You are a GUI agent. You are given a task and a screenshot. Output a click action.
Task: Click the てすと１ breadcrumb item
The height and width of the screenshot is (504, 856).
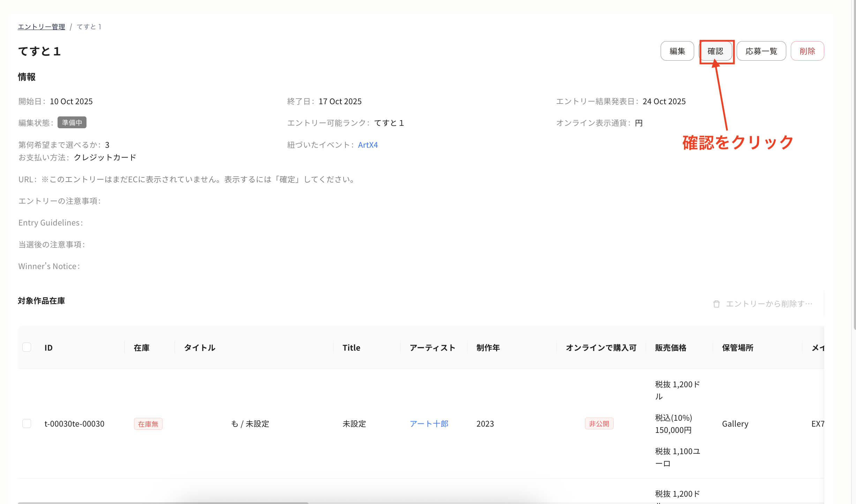89,26
